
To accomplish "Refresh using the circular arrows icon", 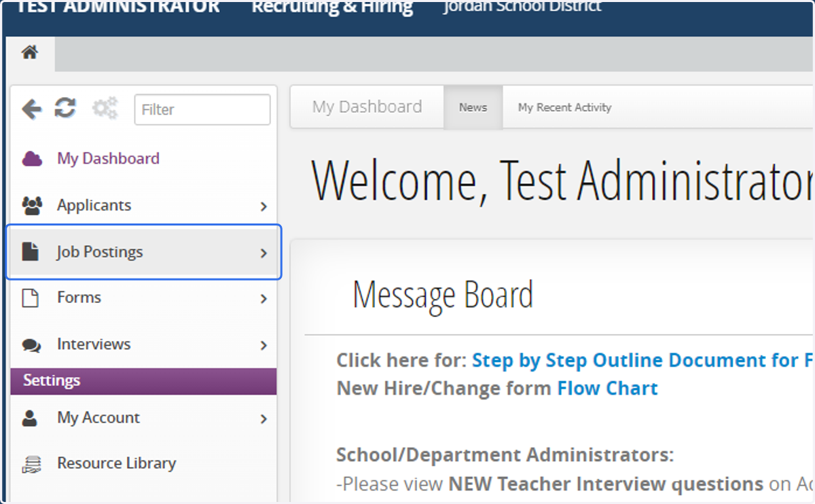I will pyautogui.click(x=65, y=108).
